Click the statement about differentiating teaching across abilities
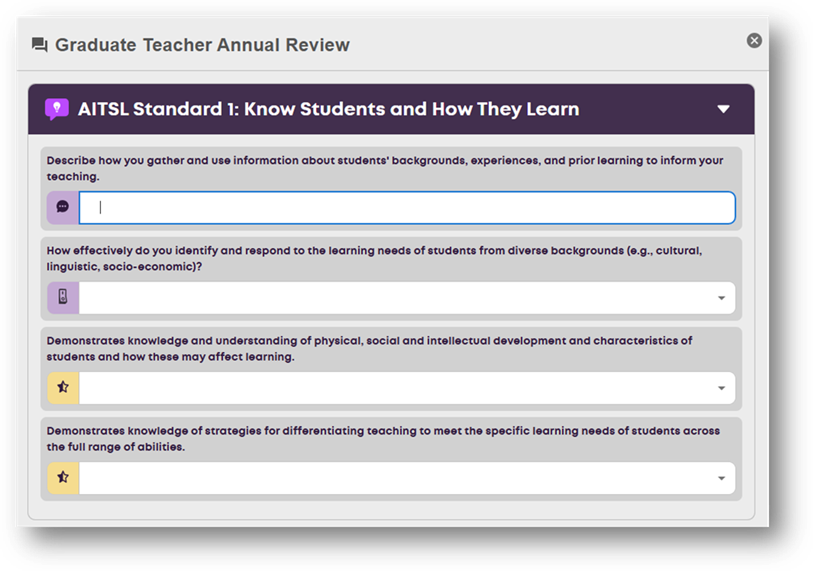 click(x=383, y=439)
